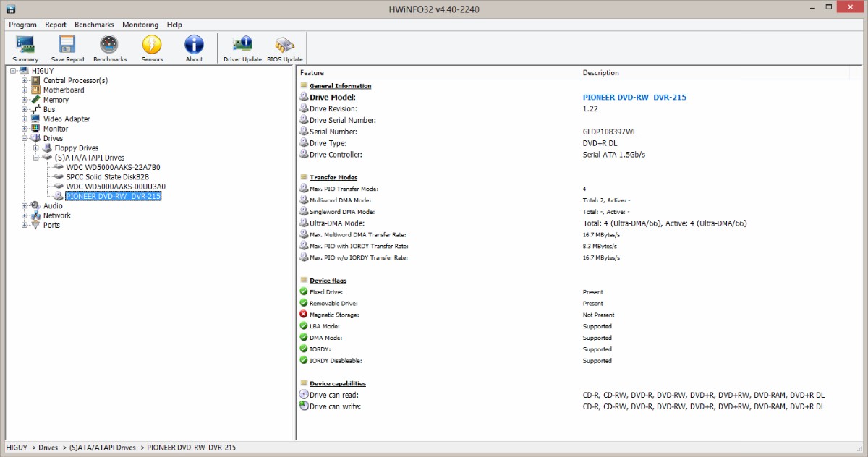Click the status bar path text

(x=121, y=448)
